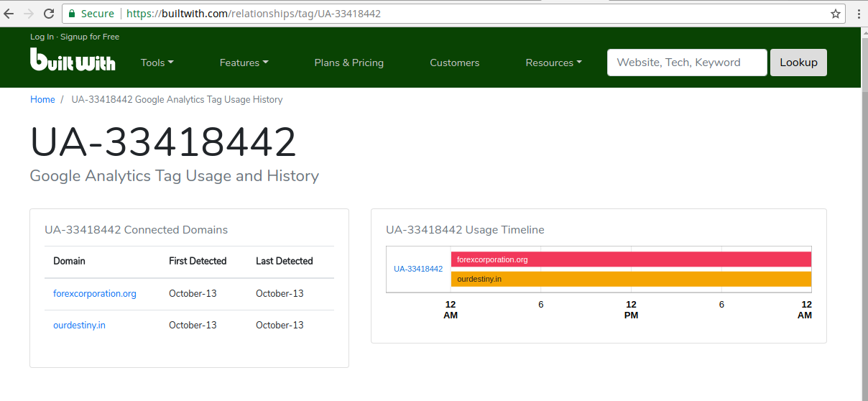868x401 pixels.
Task: Click the Last Detected column header
Action: [285, 261]
